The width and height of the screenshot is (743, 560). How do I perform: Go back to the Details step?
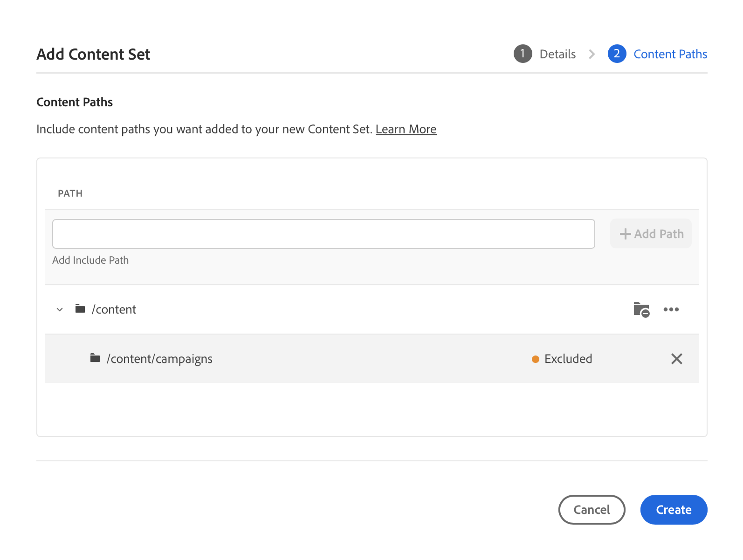(557, 54)
